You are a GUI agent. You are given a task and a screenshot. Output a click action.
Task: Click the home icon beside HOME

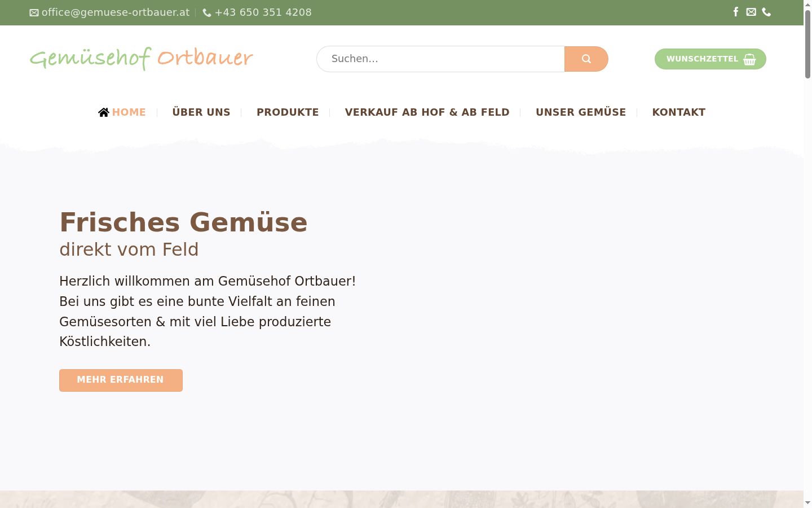104,112
